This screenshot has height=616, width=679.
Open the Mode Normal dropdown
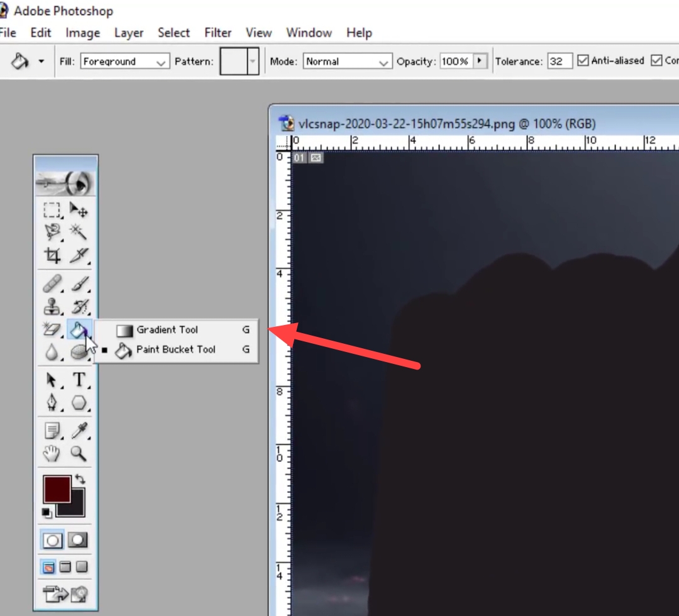point(347,62)
